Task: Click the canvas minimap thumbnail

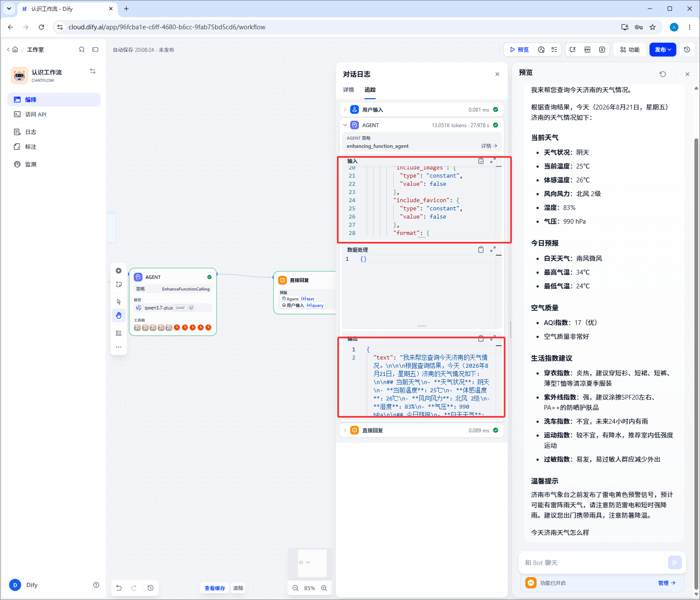Action: pos(310,563)
